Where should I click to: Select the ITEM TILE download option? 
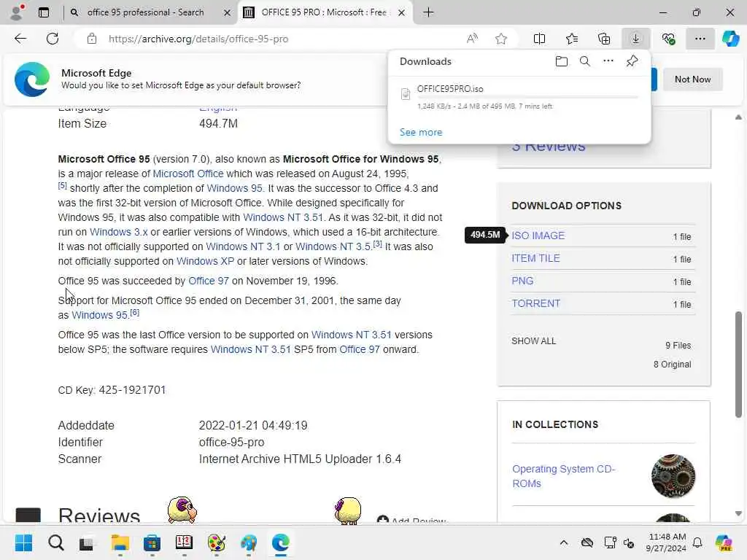click(x=535, y=258)
